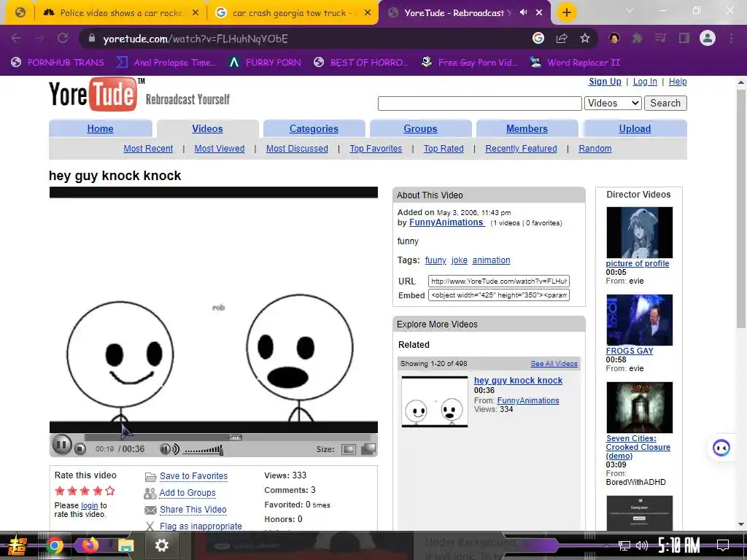The width and height of the screenshot is (747, 560).
Task: Open the taskbar notification center icon
Action: click(723, 545)
